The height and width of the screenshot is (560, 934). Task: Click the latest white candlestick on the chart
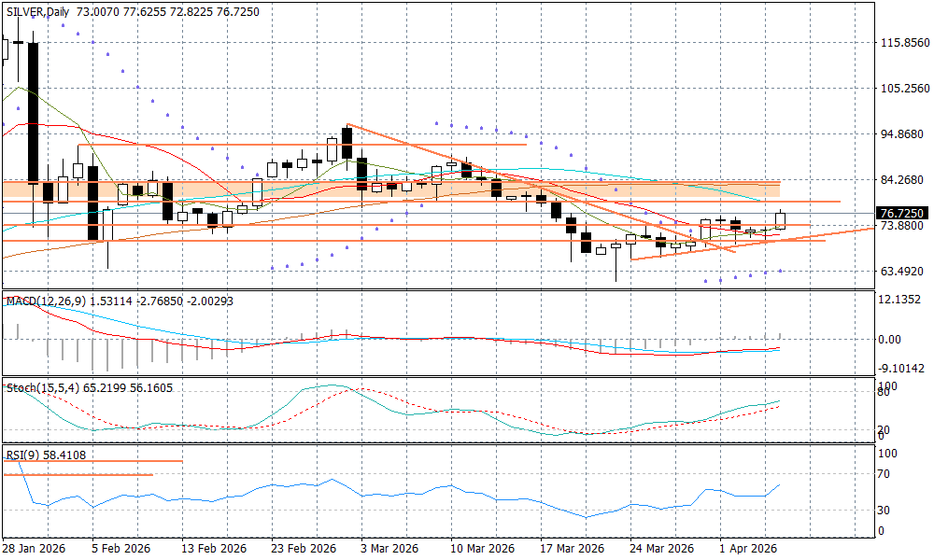coord(780,220)
